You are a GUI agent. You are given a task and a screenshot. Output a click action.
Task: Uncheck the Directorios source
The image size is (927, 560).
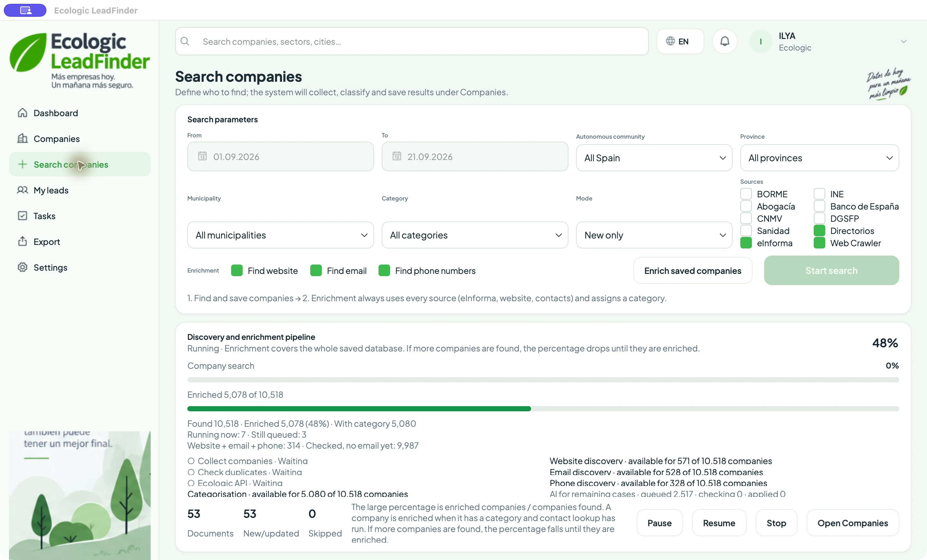819,230
